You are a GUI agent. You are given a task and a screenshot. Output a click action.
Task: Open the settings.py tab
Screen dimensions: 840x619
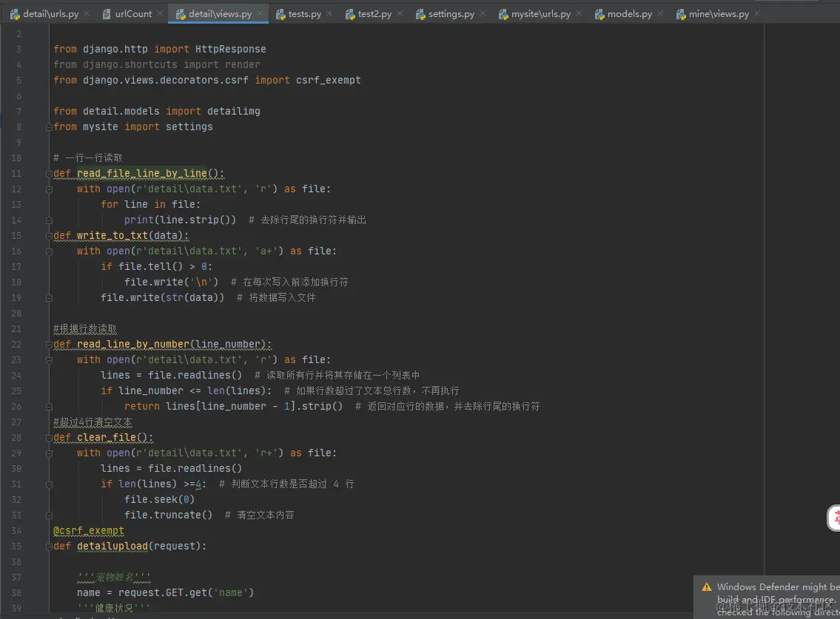click(x=451, y=14)
